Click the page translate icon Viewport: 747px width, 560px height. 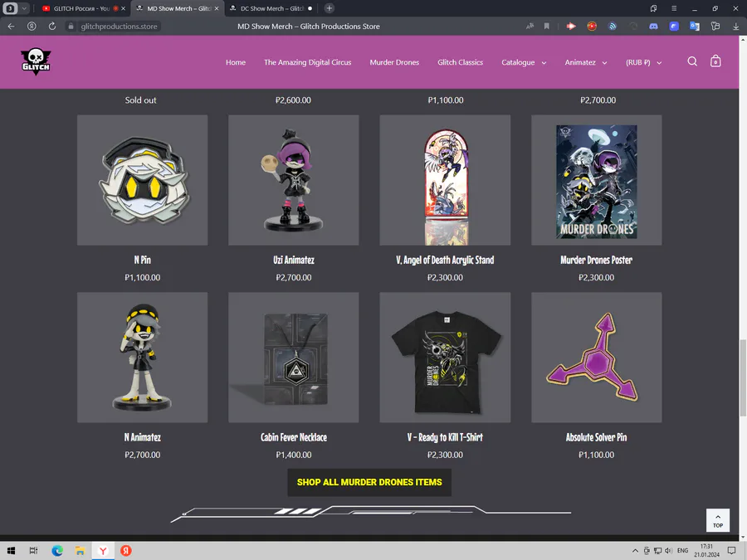pos(530,27)
